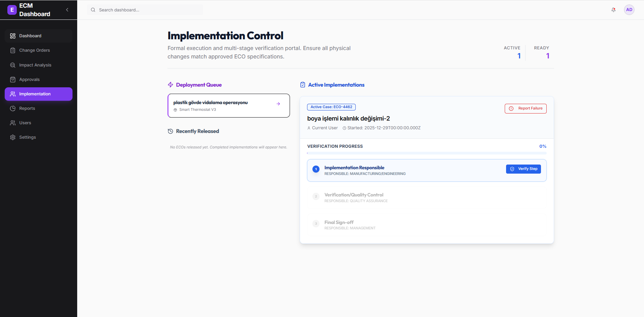
Task: Open the AD user avatar menu
Action: [x=629, y=10]
